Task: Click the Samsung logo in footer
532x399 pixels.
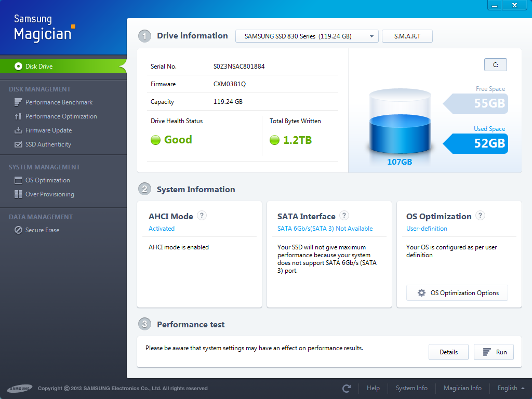Action: point(20,389)
